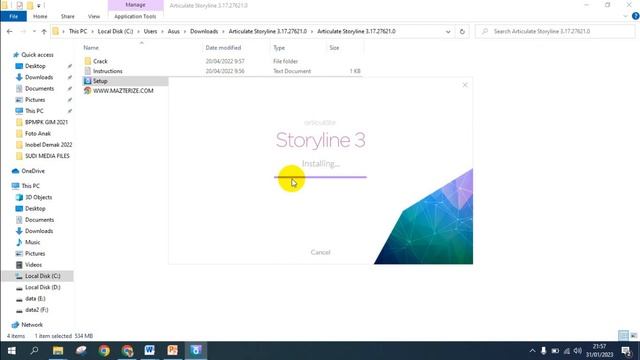Open the first Google Chrome taskbar icon
640x360 pixels.
pos(104,351)
